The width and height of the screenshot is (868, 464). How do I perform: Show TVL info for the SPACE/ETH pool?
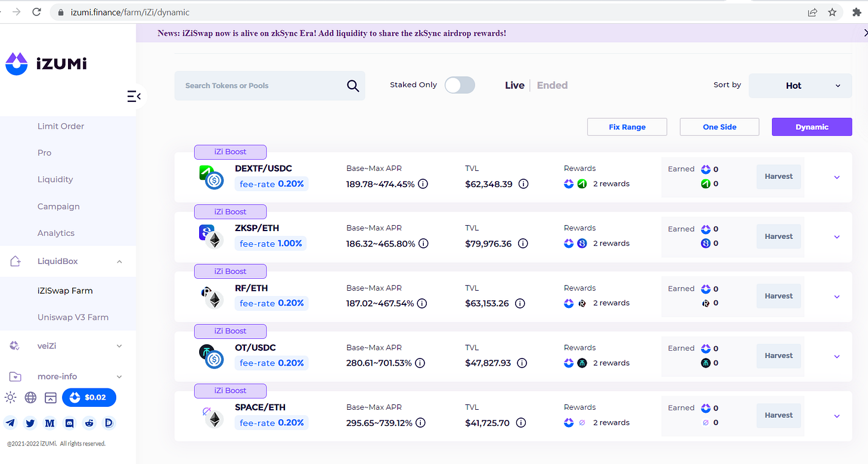pos(521,422)
